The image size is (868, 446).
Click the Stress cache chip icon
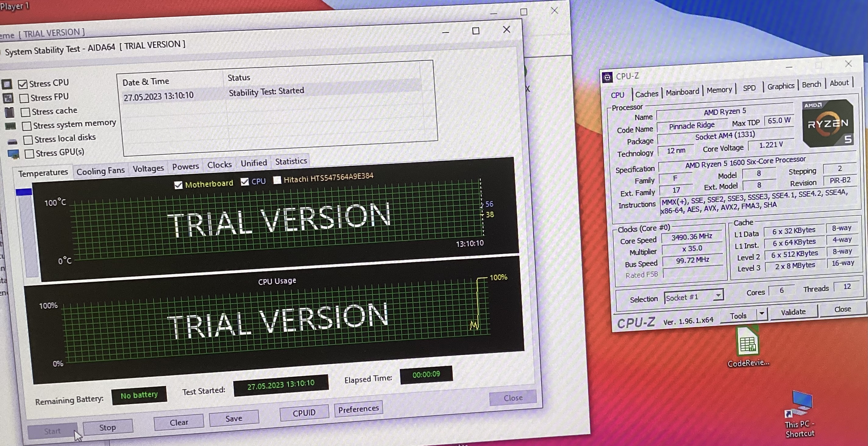pos(9,112)
